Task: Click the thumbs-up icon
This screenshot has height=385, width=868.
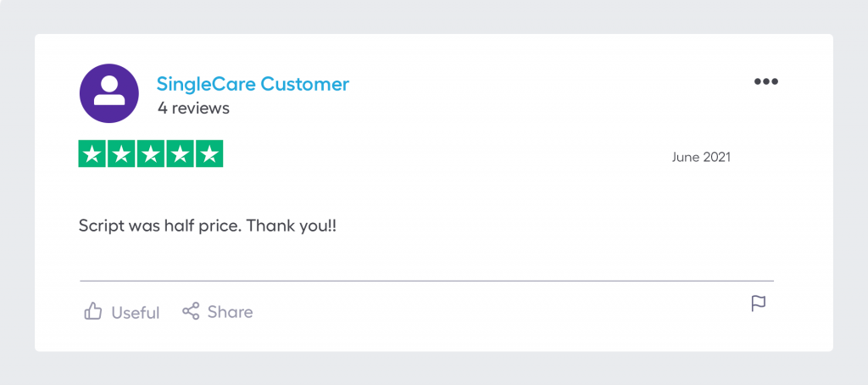Action: pyautogui.click(x=93, y=311)
